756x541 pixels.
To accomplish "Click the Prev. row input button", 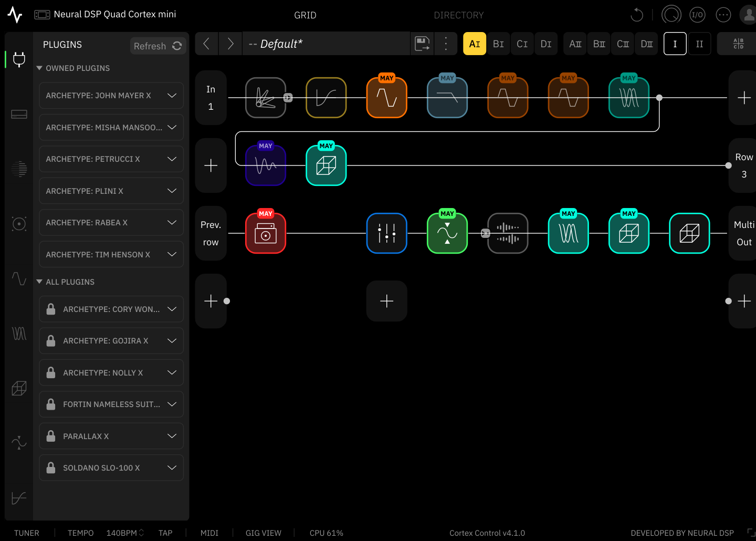I will coord(211,233).
